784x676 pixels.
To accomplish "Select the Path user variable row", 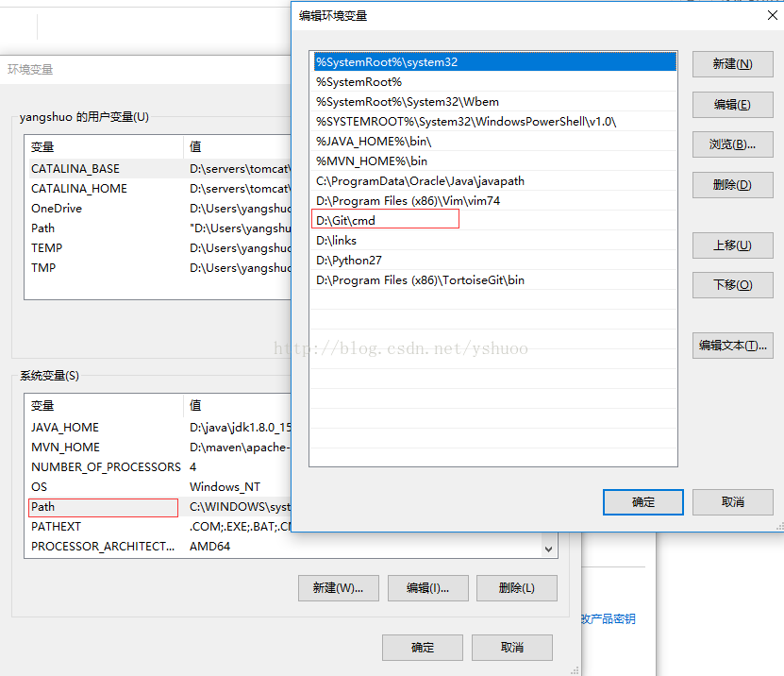I will [158, 228].
